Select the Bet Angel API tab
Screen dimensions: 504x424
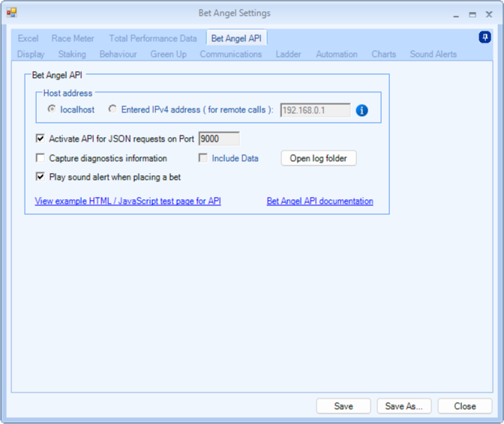236,38
